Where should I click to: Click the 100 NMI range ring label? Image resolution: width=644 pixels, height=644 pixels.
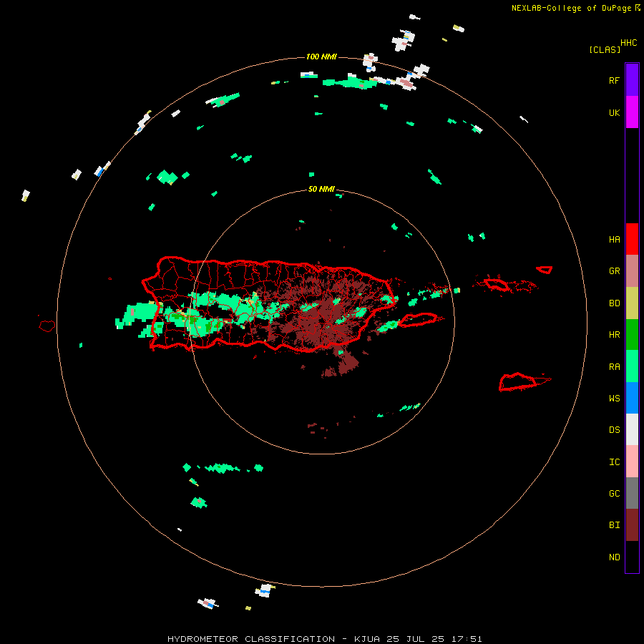pos(321,57)
